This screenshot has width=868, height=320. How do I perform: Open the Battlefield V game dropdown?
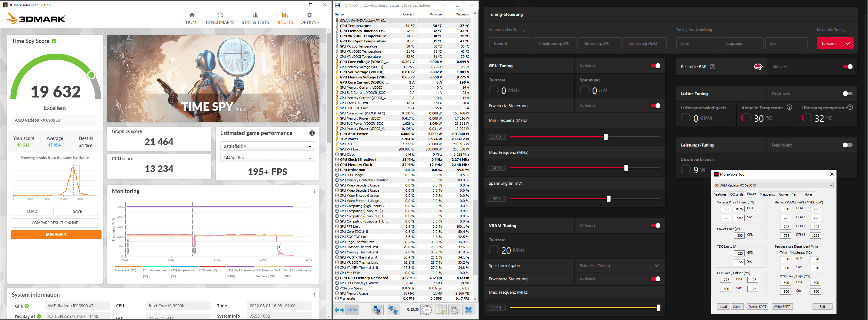[x=268, y=146]
